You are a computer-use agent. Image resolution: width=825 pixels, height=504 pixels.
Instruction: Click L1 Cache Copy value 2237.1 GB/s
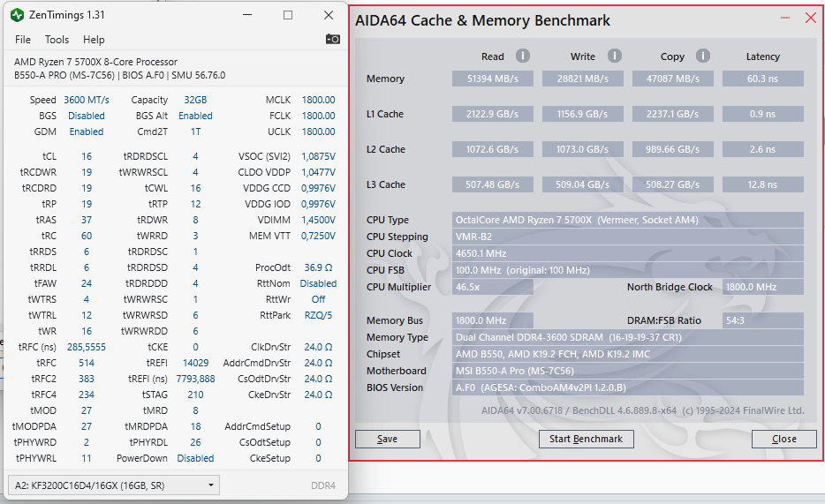pos(673,114)
